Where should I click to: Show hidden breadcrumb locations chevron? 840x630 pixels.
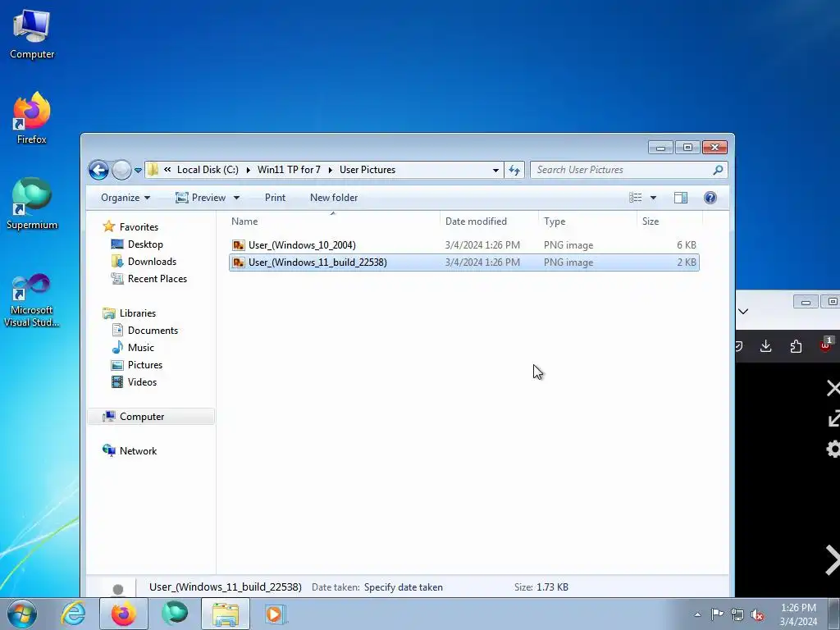167,169
